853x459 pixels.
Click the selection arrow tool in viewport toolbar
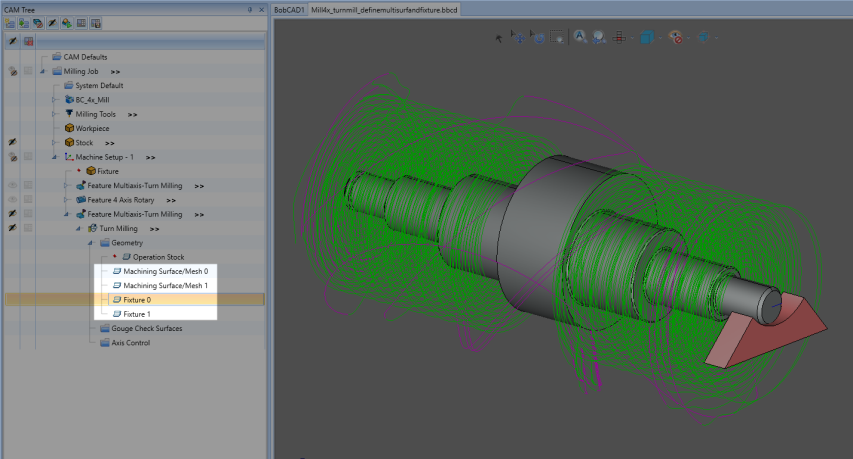pos(500,38)
